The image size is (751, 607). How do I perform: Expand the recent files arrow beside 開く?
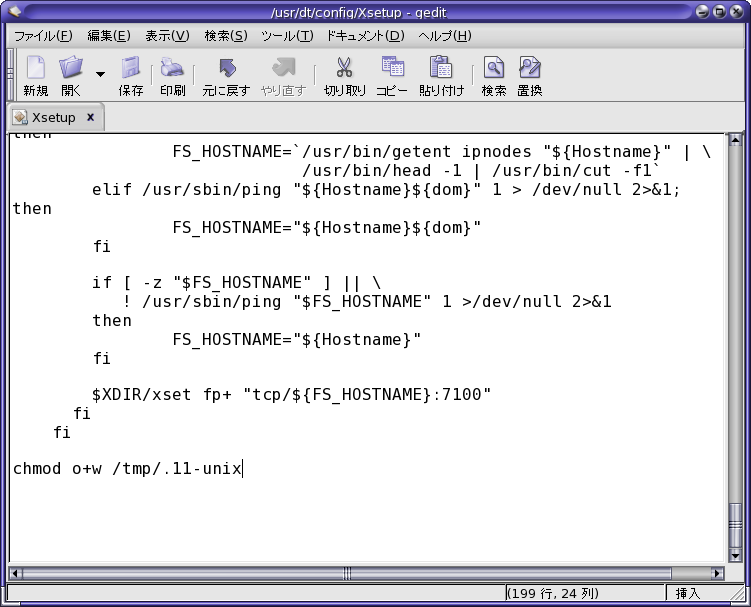coord(100,74)
